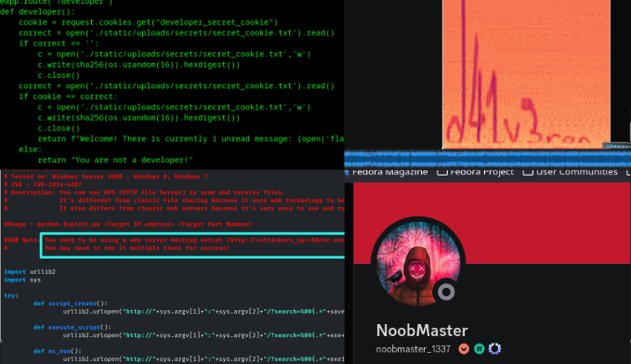Click the green 'else:' line
The width and height of the screenshot is (631, 364).
tap(30, 149)
